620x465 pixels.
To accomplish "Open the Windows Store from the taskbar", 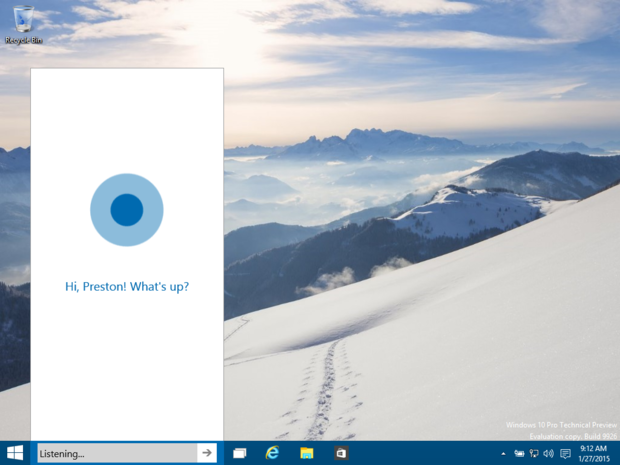I will (341, 453).
